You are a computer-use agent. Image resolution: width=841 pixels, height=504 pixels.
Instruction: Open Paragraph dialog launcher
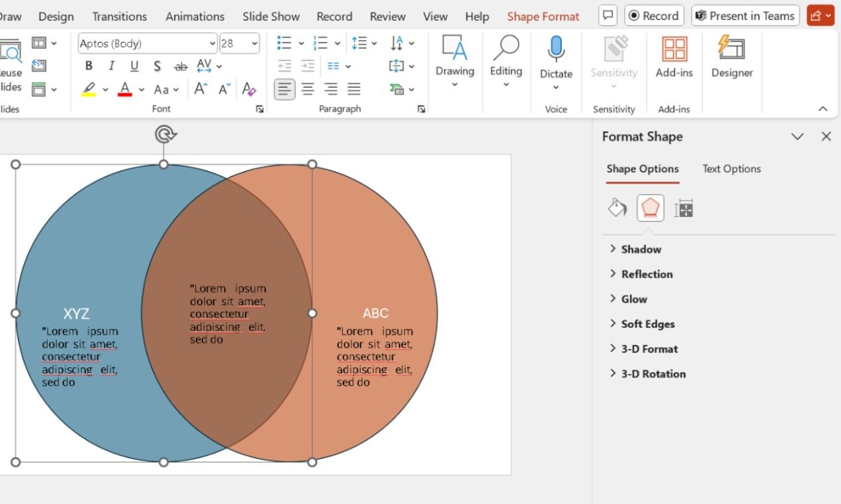click(x=421, y=109)
